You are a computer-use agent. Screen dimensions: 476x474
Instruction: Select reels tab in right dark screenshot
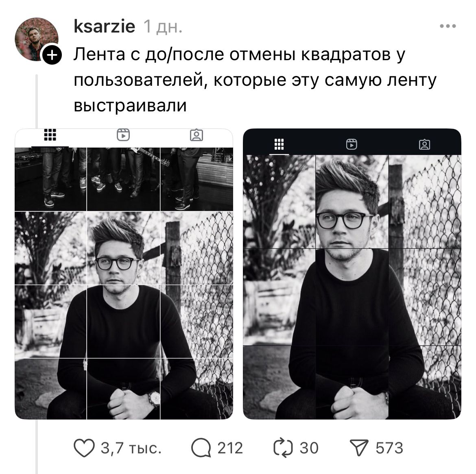(352, 144)
